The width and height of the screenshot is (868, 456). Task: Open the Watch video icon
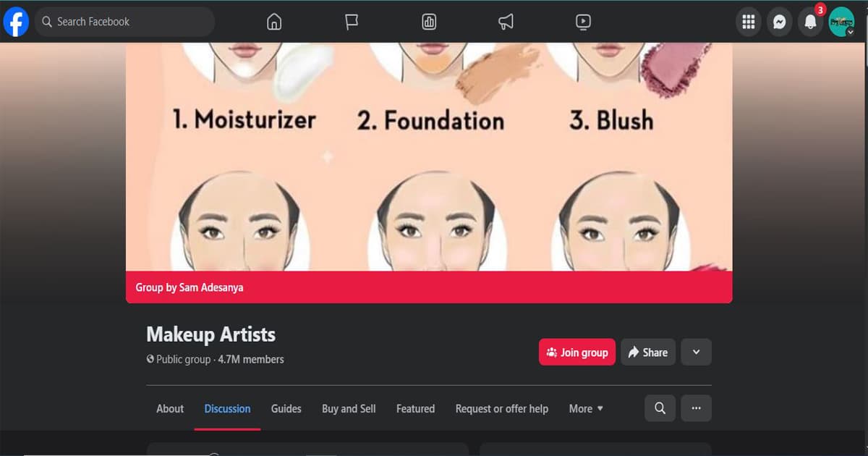[584, 22]
